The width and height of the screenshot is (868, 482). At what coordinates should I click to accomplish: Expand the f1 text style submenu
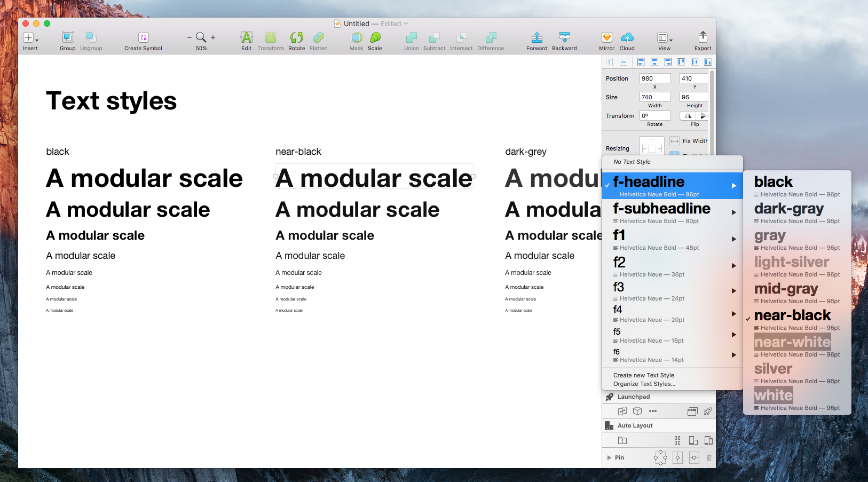(734, 239)
